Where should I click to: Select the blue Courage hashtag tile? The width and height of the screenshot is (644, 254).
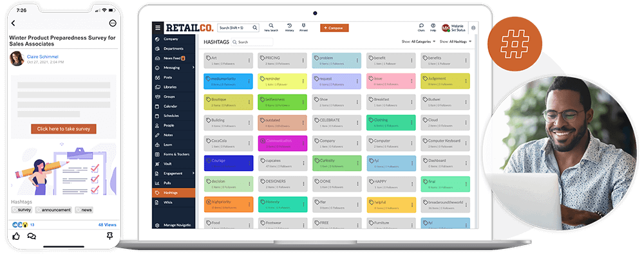229,163
